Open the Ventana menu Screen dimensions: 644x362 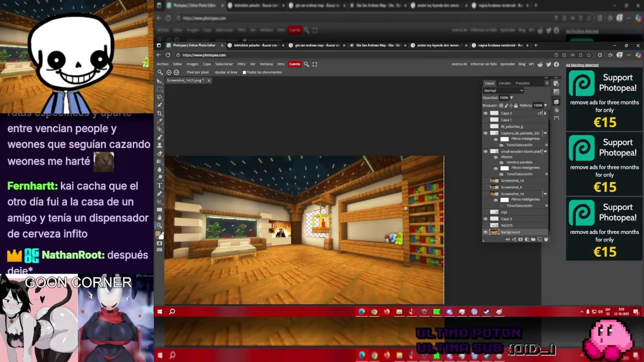coord(266,64)
